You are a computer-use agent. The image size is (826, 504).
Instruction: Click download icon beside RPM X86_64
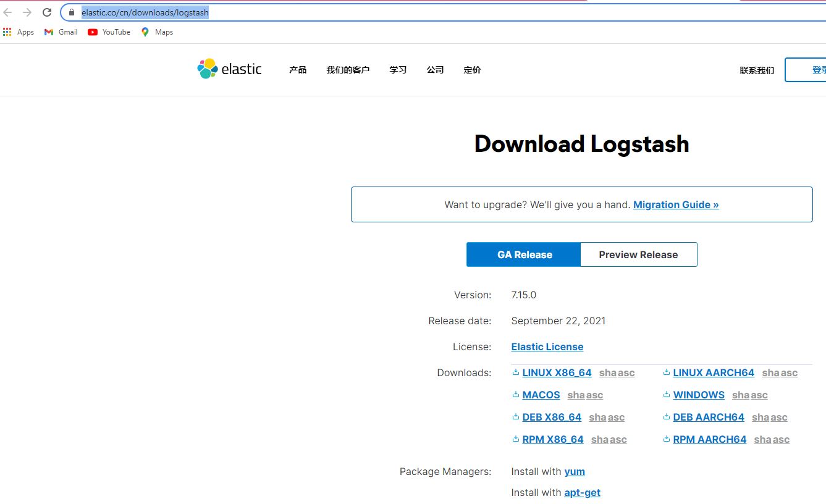coord(516,439)
